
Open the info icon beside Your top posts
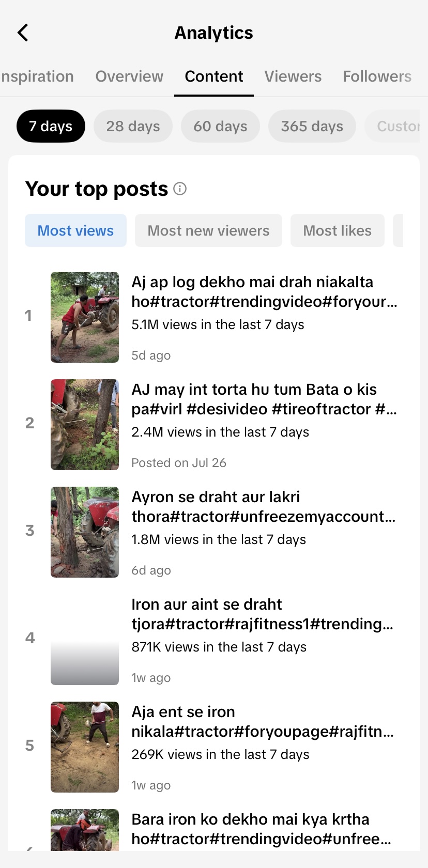tap(180, 189)
